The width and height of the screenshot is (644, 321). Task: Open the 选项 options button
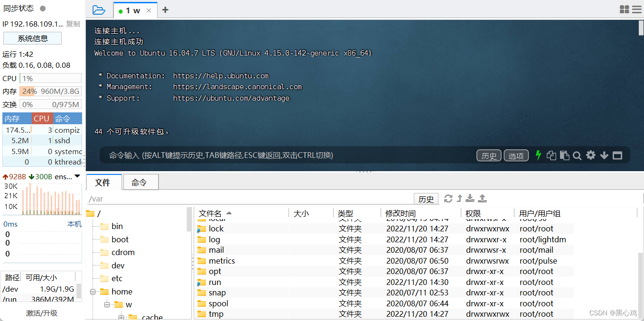[x=516, y=156]
